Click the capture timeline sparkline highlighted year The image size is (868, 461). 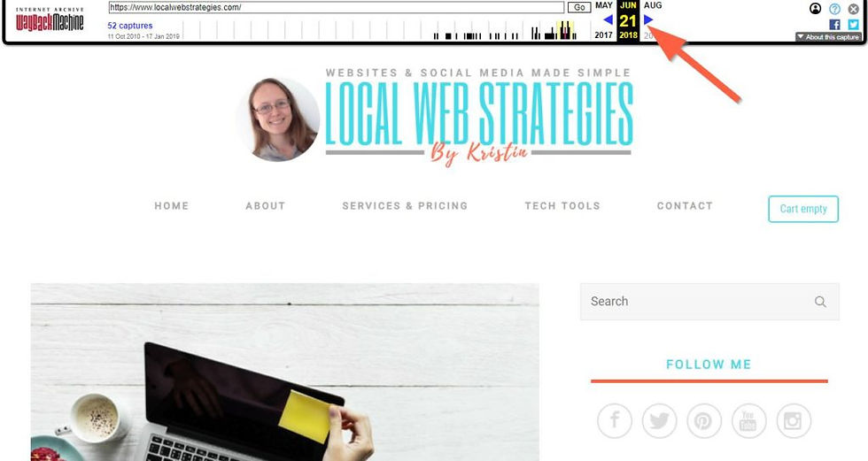point(565,30)
